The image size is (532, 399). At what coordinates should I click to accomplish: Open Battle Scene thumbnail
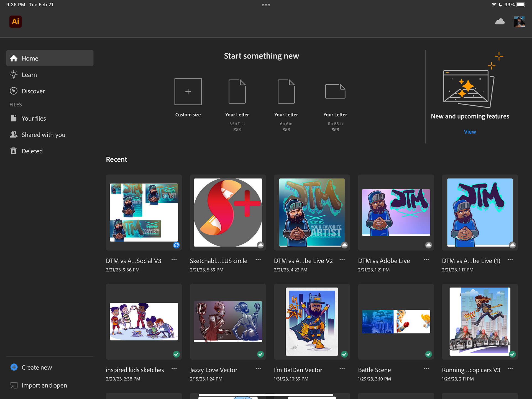tap(396, 322)
